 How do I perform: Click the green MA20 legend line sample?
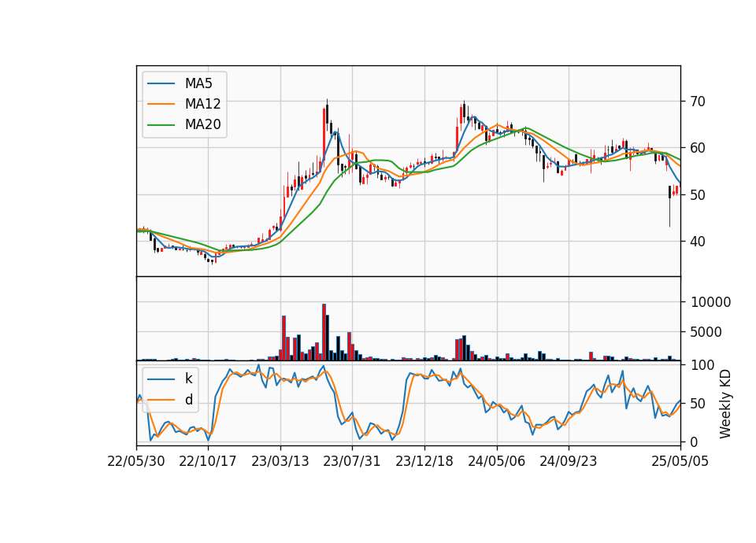[161, 125]
